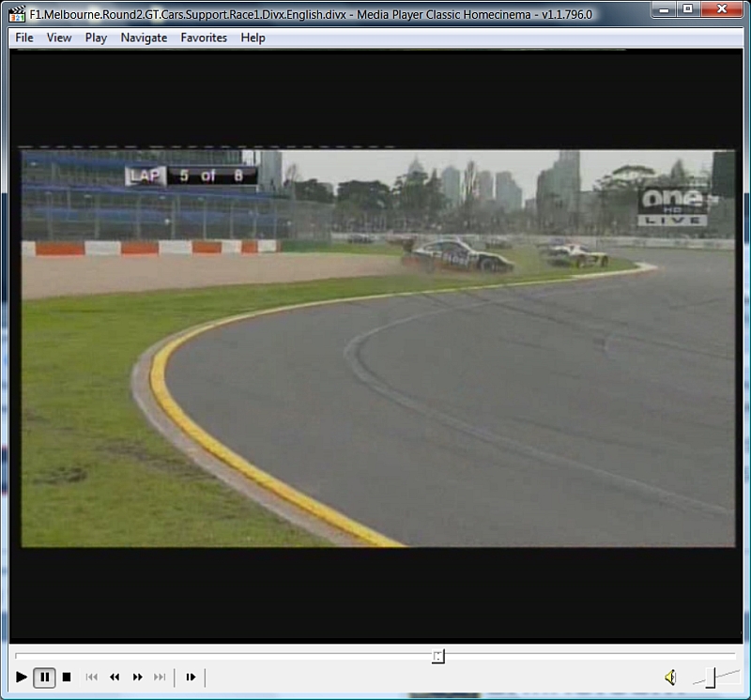Open the Help menu
This screenshot has height=700, width=751.
[x=253, y=38]
